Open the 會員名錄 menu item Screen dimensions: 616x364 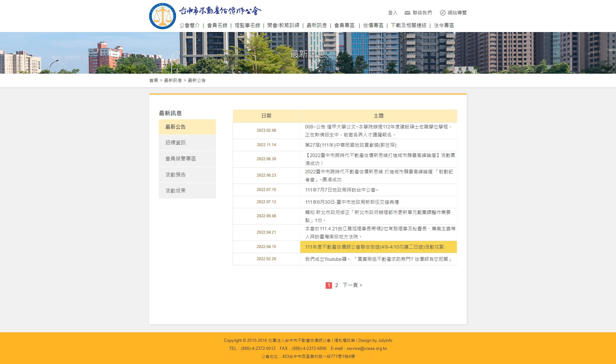[218, 25]
